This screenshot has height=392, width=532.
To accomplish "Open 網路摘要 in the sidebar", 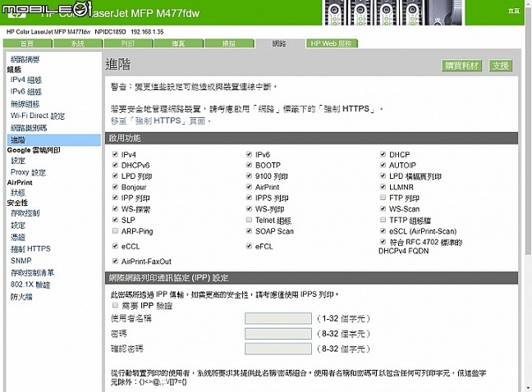I will click(x=25, y=60).
